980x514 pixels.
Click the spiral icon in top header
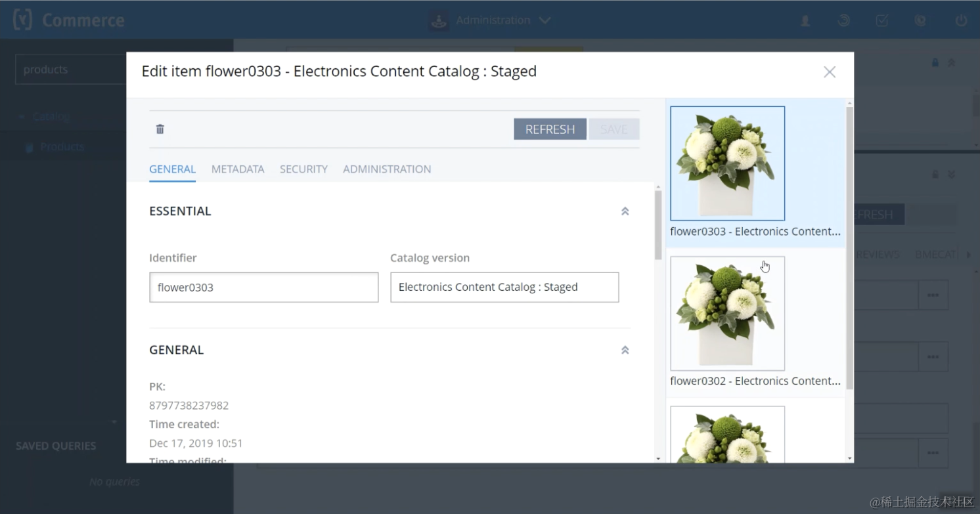pos(844,20)
